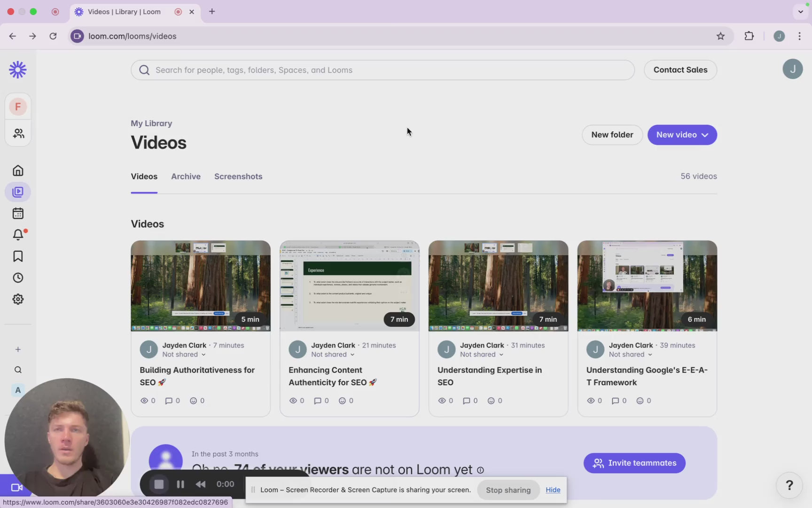Viewport: 812px width, 508px height.
Task: Open the help question mark button
Action: point(789,485)
